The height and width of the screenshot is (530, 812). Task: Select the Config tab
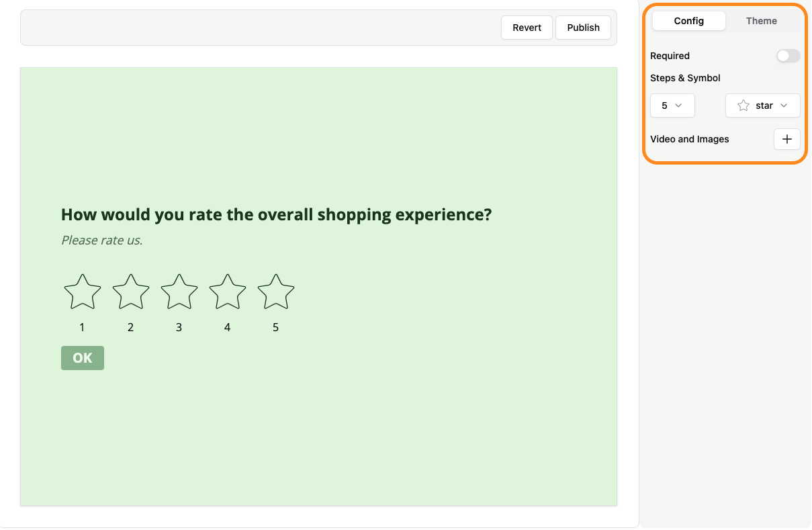(689, 21)
